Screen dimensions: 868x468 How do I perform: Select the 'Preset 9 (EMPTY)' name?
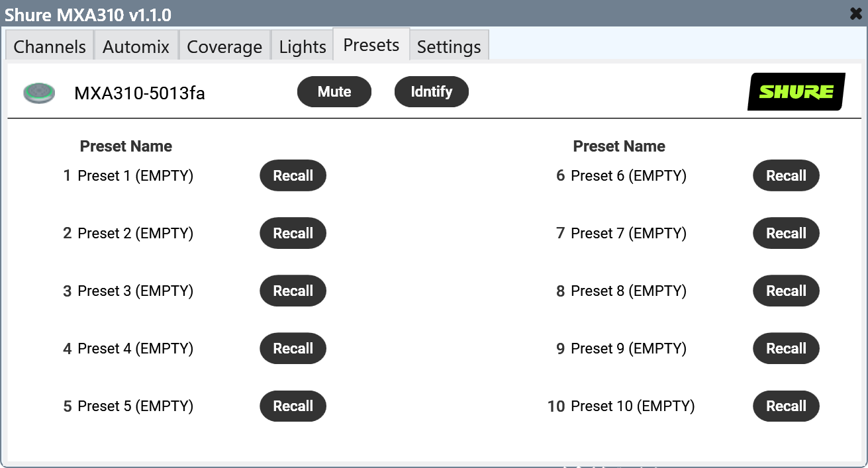click(629, 348)
